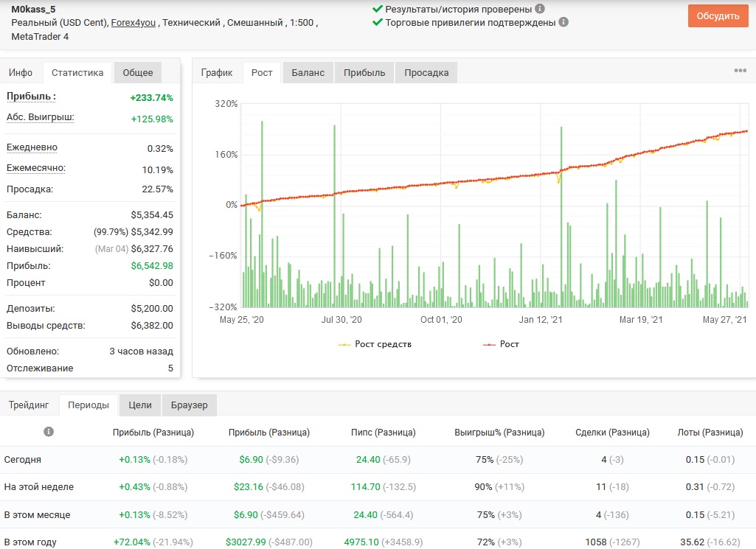Open the three-dots chart options menu
756x549 pixels.
point(740,71)
